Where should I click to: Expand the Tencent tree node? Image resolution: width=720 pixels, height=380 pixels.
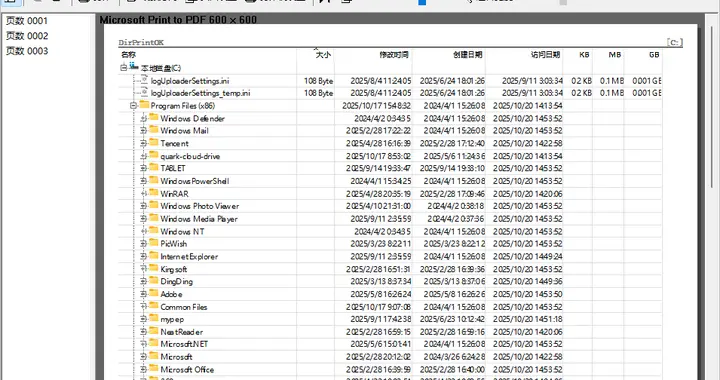click(143, 143)
